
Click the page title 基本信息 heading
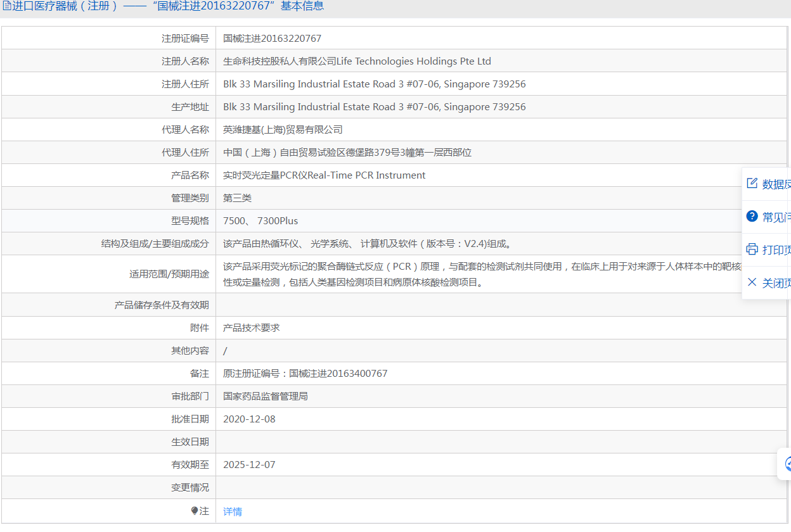tap(302, 6)
